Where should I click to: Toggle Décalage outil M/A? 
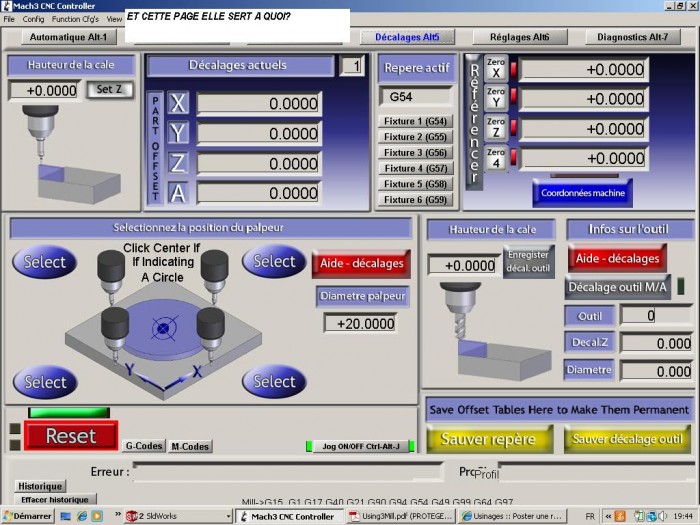pyautogui.click(x=618, y=287)
